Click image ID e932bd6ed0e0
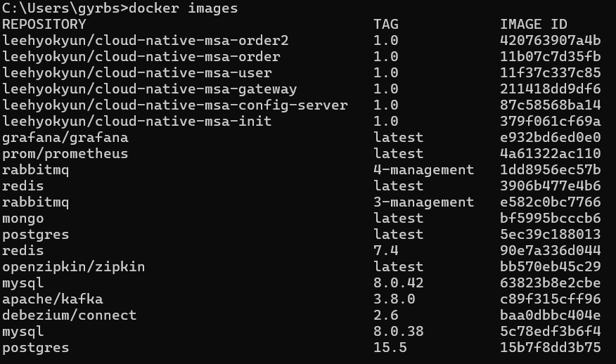Screen dimensions: 616x364 tap(551, 138)
